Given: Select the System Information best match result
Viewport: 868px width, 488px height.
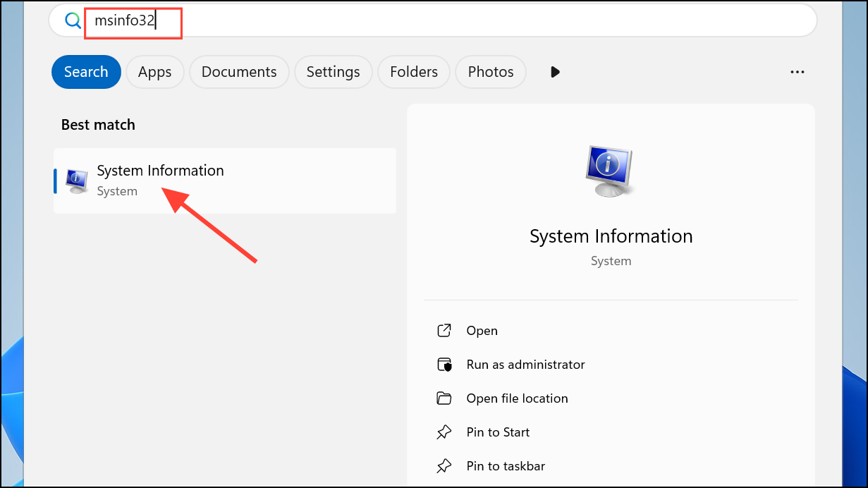Looking at the screenshot, I should pos(225,181).
